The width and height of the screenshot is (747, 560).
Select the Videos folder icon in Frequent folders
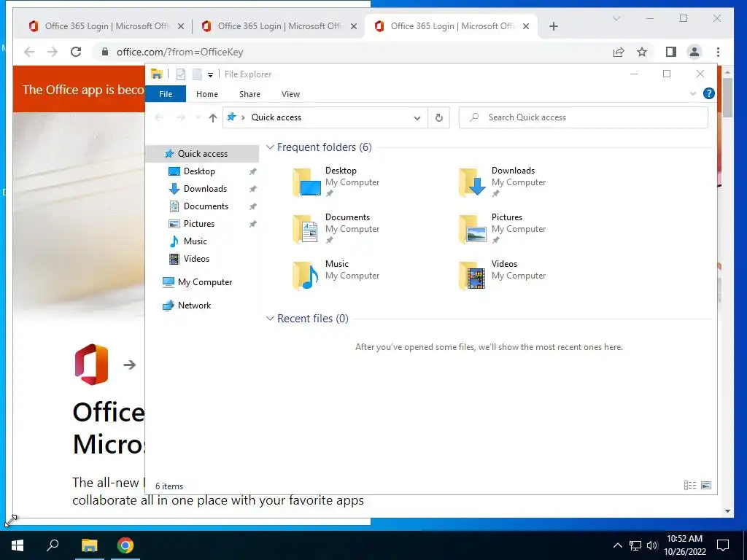click(x=472, y=275)
